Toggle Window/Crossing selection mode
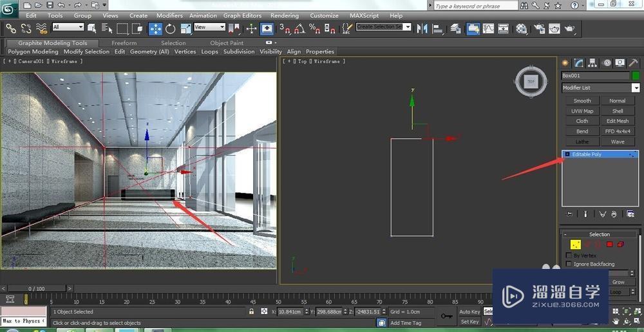644x332 pixels. pos(137,28)
